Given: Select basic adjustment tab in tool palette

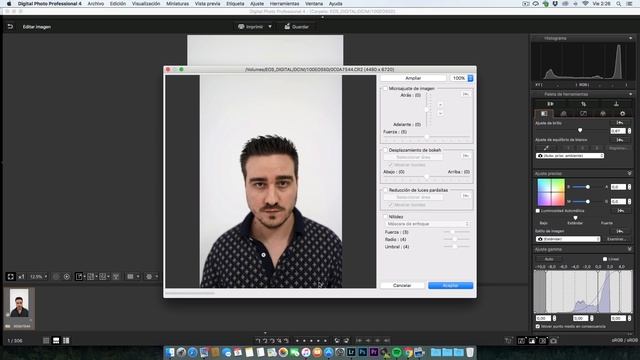Looking at the screenshot, I should coord(544,113).
